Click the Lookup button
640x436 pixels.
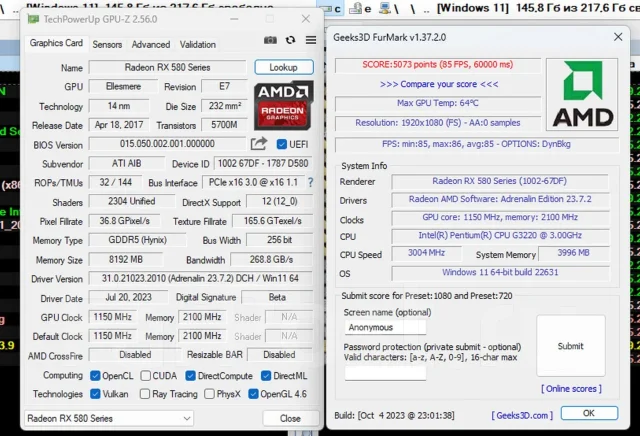point(284,67)
